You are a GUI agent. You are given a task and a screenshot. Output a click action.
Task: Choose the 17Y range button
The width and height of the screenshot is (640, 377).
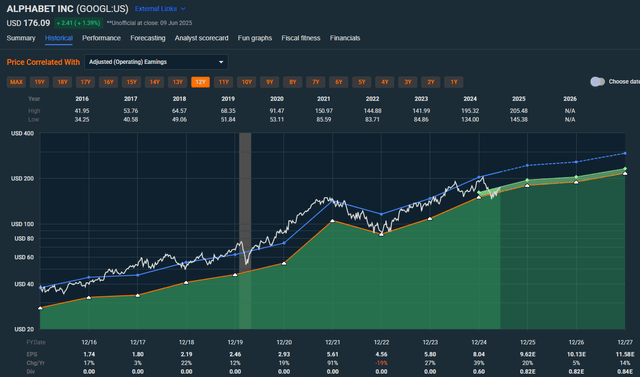coord(86,82)
